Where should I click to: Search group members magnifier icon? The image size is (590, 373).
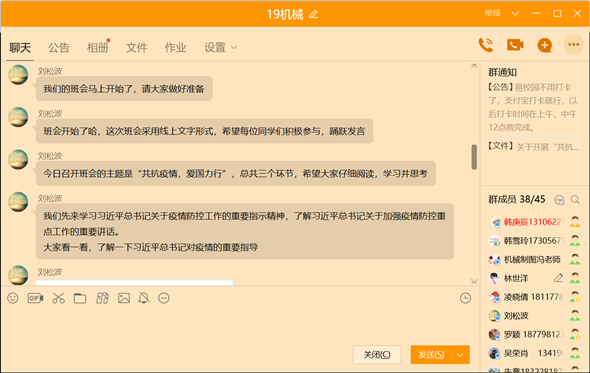[x=575, y=199]
